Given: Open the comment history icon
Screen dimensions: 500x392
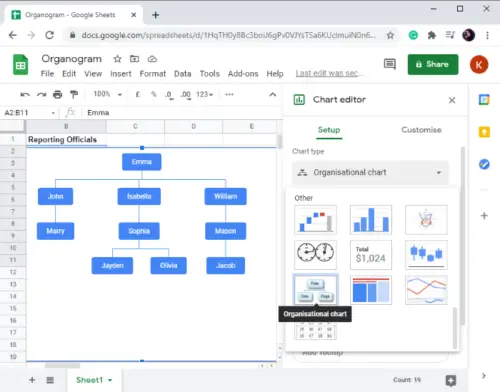Looking at the screenshot, I should click(x=389, y=64).
